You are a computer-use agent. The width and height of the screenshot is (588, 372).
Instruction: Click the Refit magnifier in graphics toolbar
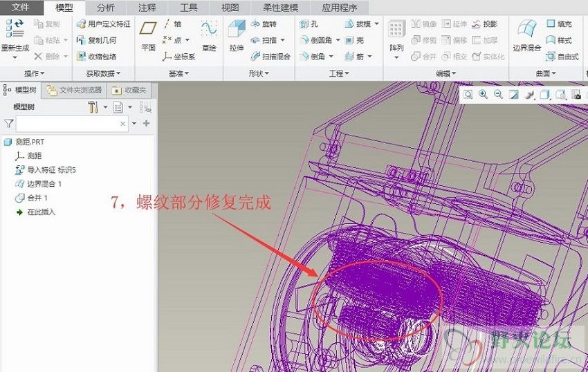(468, 95)
